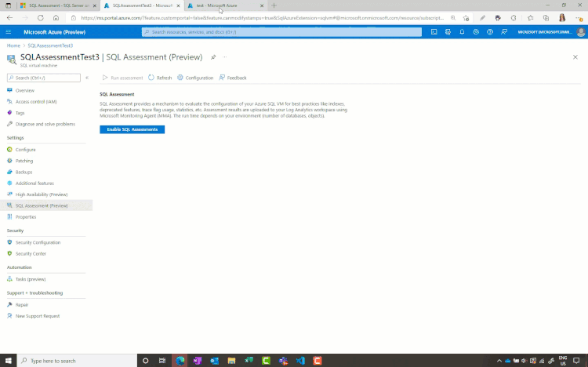
Task: Open Visual Studio Code from taskbar
Action: coord(300,361)
